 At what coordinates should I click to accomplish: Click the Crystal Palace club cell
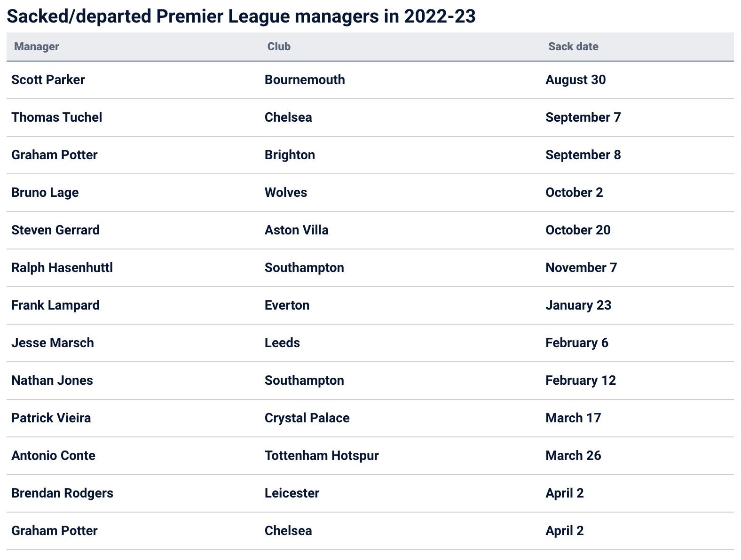(x=307, y=418)
